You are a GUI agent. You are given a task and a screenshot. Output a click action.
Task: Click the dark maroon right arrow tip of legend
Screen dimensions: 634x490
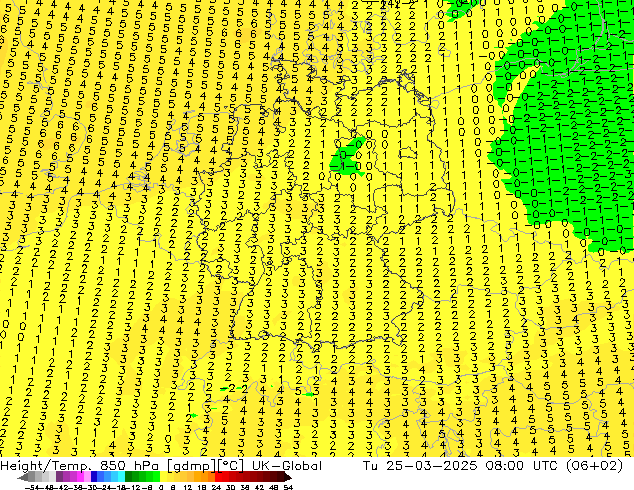(288, 477)
